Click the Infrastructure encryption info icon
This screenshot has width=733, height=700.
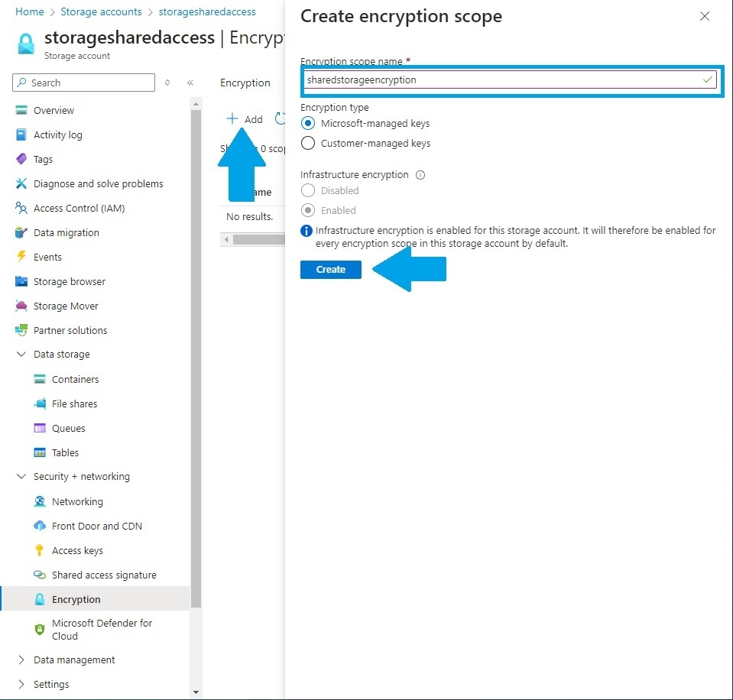(420, 175)
